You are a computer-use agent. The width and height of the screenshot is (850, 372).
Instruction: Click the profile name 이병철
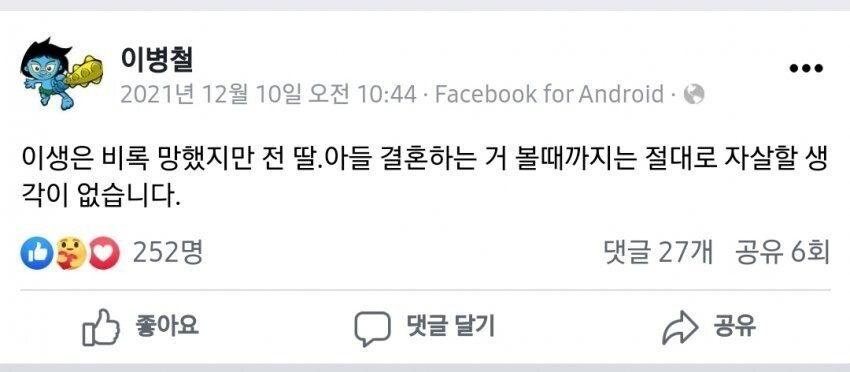pos(156,62)
